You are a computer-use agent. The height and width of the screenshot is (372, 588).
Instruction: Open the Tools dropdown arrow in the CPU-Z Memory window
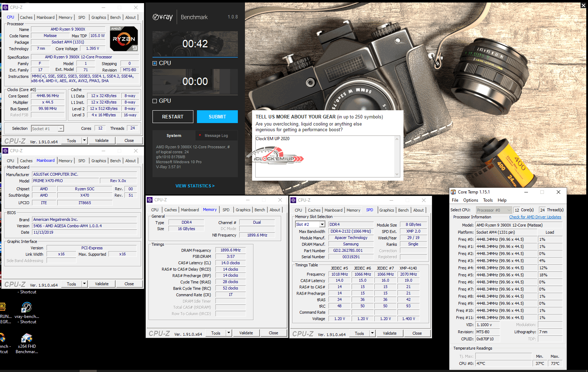(229, 333)
